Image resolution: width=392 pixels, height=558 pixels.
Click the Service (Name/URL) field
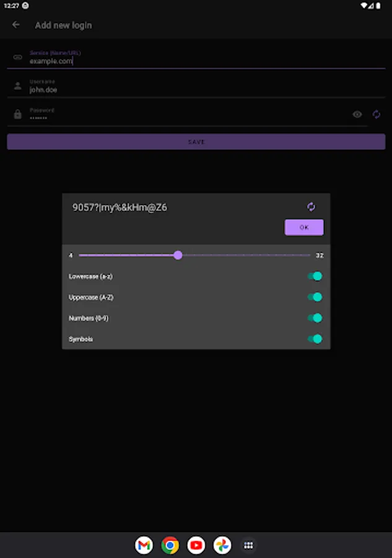coord(196,57)
